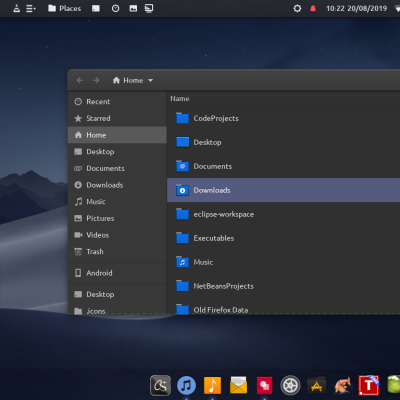The image size is (400, 400).
Task: Click the forward navigation arrow
Action: [x=96, y=80]
